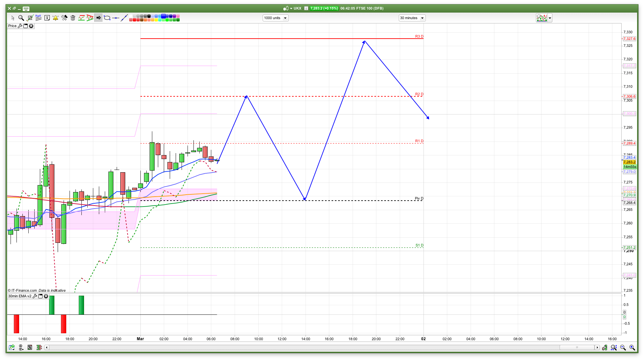This screenshot has width=644, height=360.
Task: Choose the trend line drawing tool
Action: 124,18
